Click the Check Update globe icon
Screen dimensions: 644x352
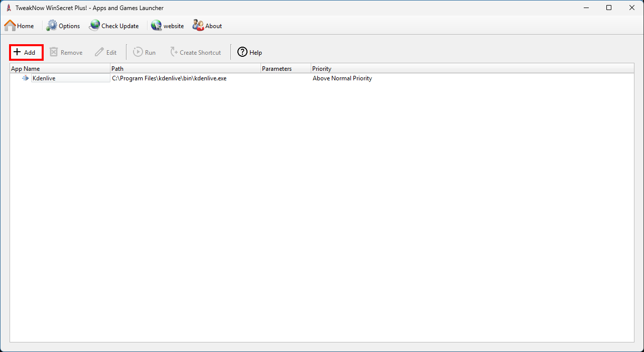pos(94,26)
